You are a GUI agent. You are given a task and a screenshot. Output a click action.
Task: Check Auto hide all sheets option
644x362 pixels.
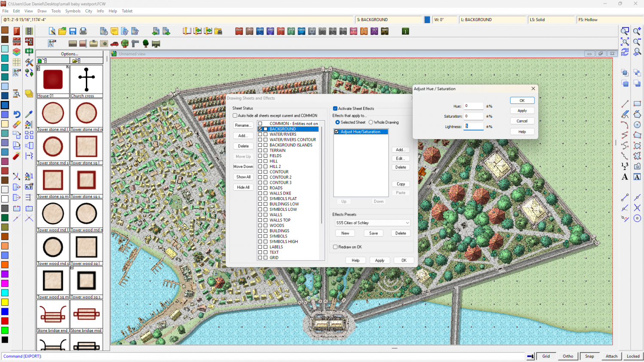[235, 116]
